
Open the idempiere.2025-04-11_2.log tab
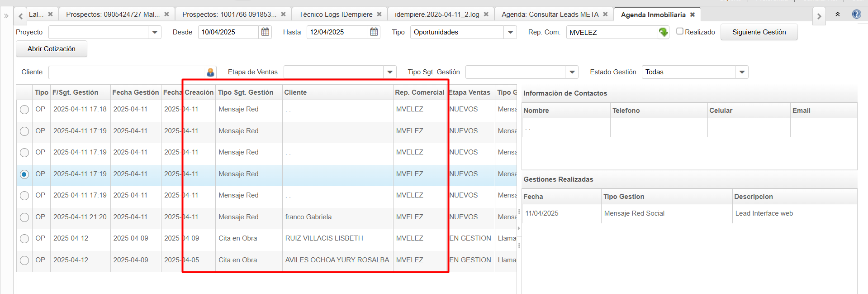pos(436,14)
